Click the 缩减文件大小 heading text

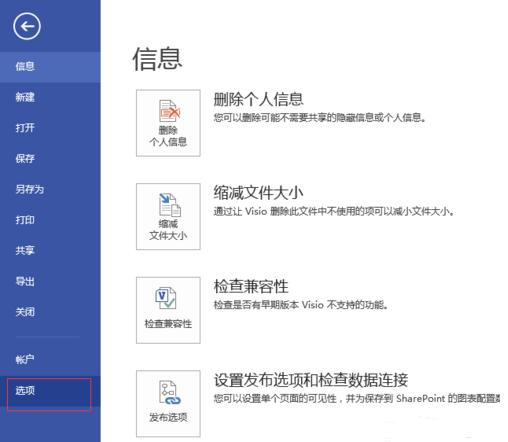[258, 193]
